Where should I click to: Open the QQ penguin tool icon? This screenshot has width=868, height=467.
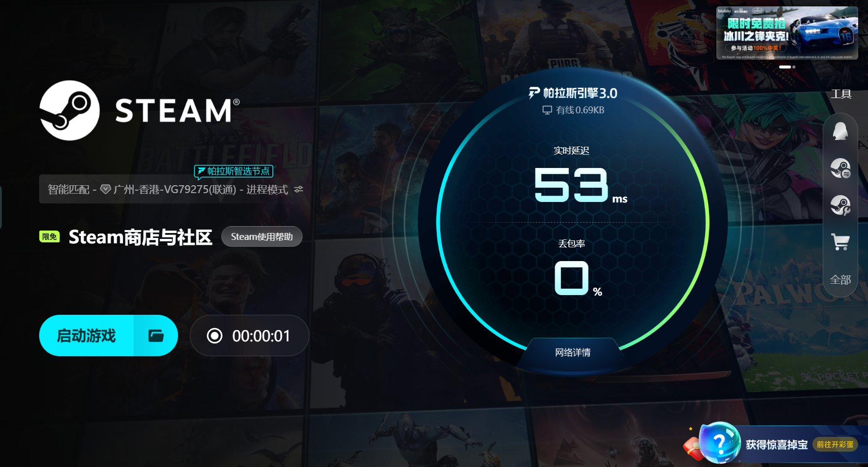840,132
